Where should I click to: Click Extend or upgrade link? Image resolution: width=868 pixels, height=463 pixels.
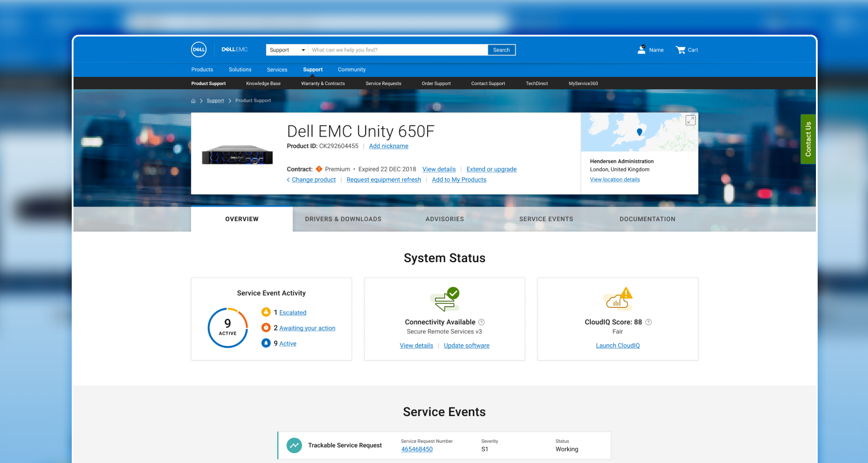[492, 169]
